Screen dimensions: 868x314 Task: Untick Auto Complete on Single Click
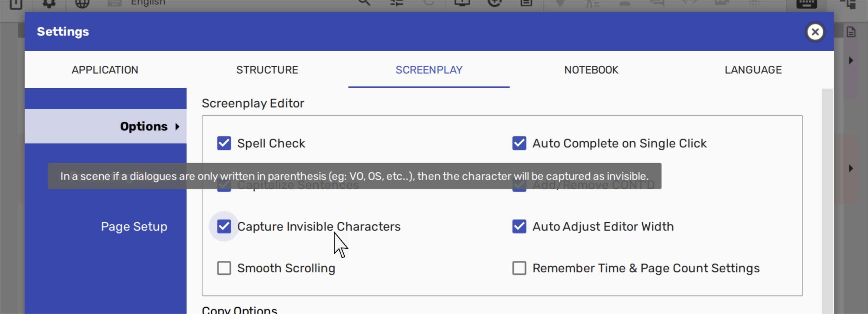click(x=519, y=143)
